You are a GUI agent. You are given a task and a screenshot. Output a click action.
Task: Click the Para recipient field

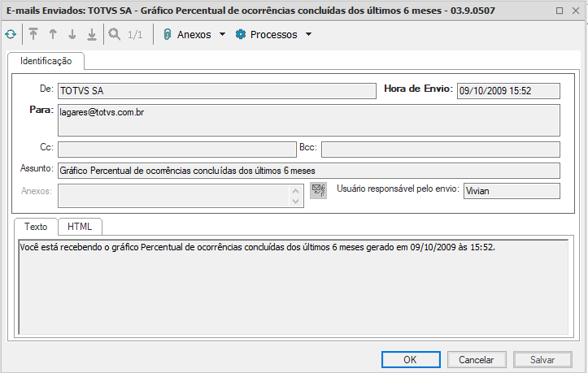tap(308, 120)
